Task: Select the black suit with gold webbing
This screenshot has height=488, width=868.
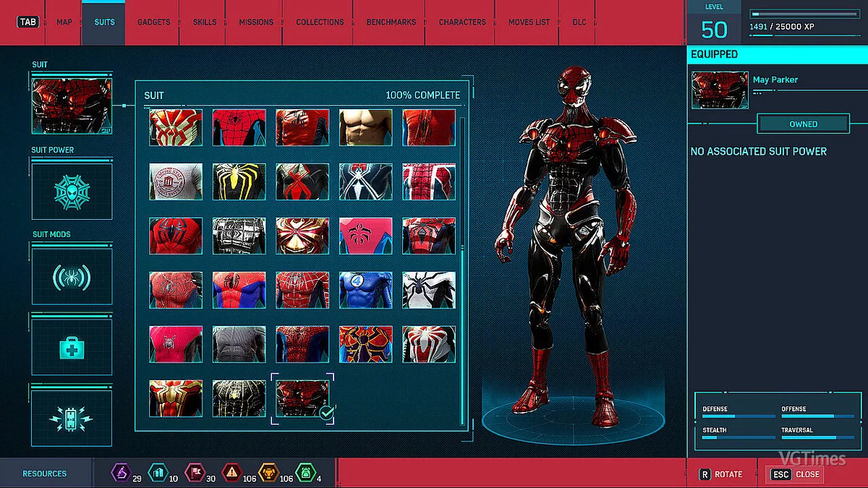Action: (239, 398)
